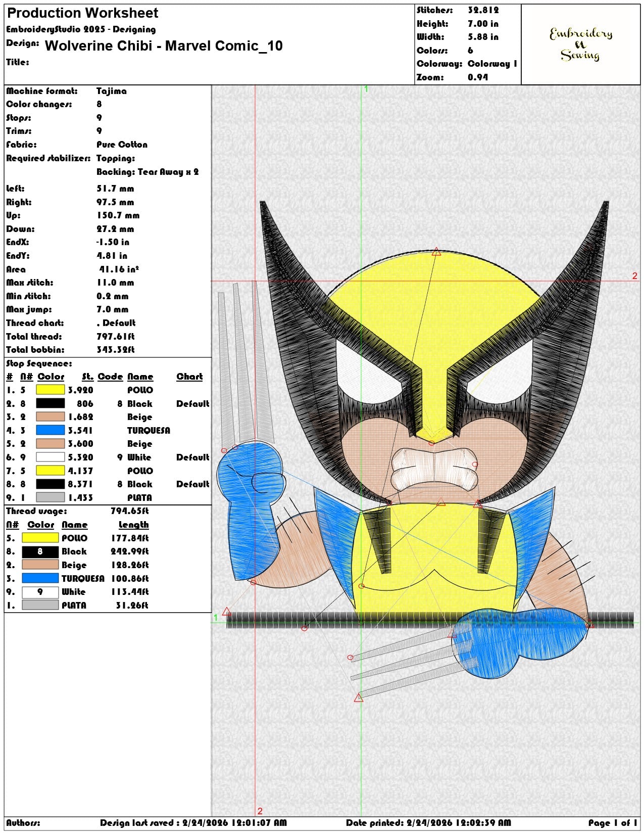Click the White swatch in the 113.44ft row
The width and height of the screenshot is (644, 834).
(x=40, y=591)
